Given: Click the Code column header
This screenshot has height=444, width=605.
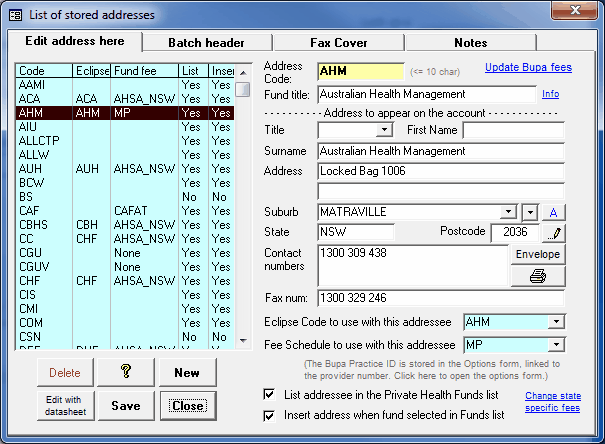Looking at the screenshot, I should click(44, 71).
